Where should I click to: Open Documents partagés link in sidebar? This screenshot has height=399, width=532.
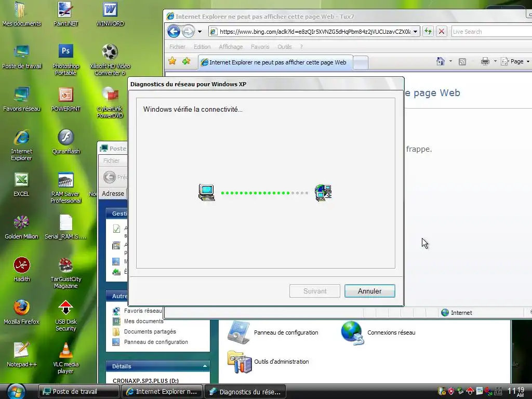coord(150,331)
